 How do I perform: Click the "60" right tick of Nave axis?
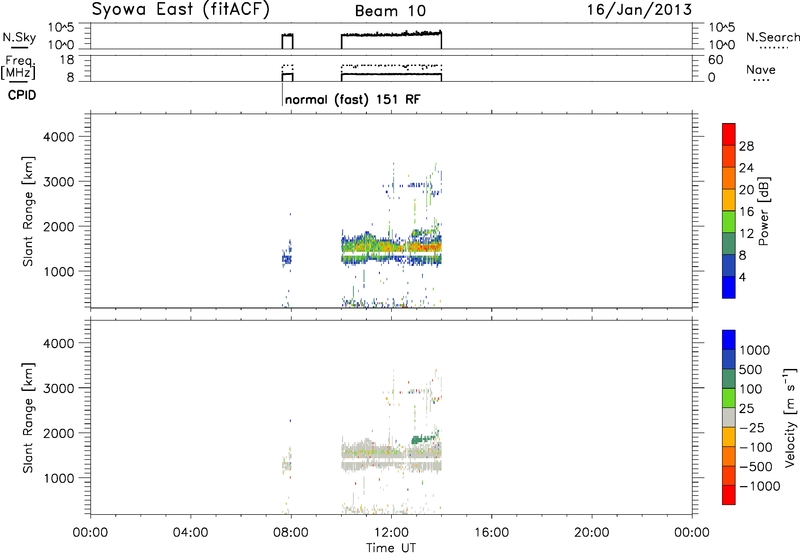pyautogui.click(x=716, y=60)
